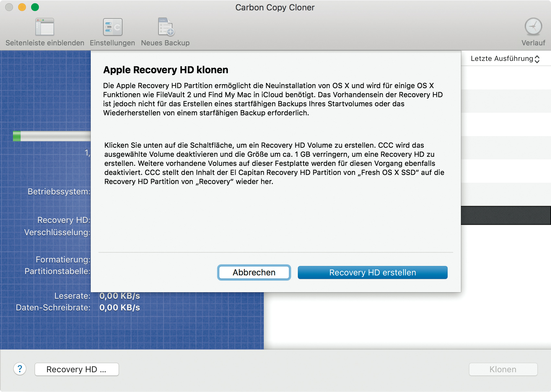Click the Formatierung: label
551x392 pixels.
pyautogui.click(x=63, y=259)
